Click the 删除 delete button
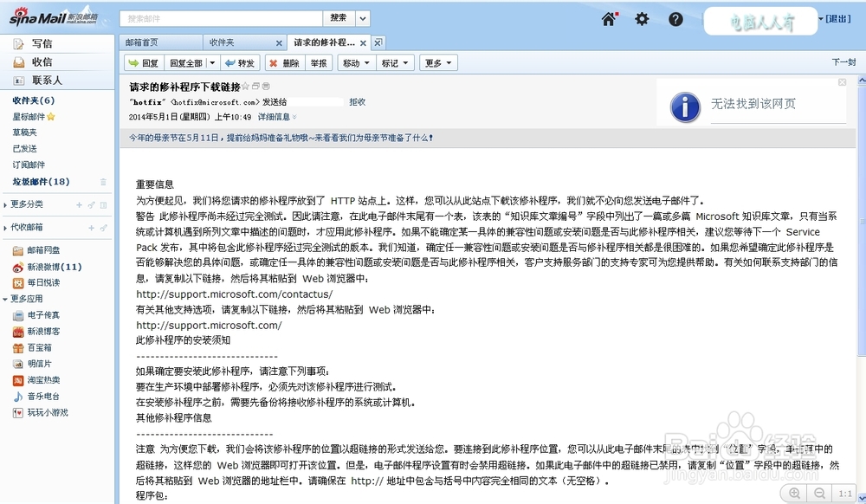866x504 pixels. pos(284,63)
